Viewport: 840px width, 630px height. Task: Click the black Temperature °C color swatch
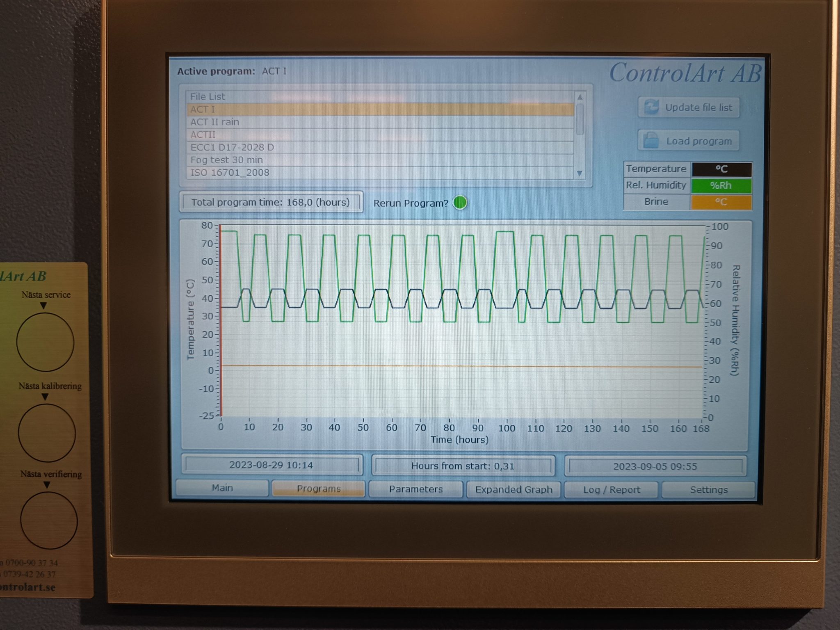pos(721,169)
